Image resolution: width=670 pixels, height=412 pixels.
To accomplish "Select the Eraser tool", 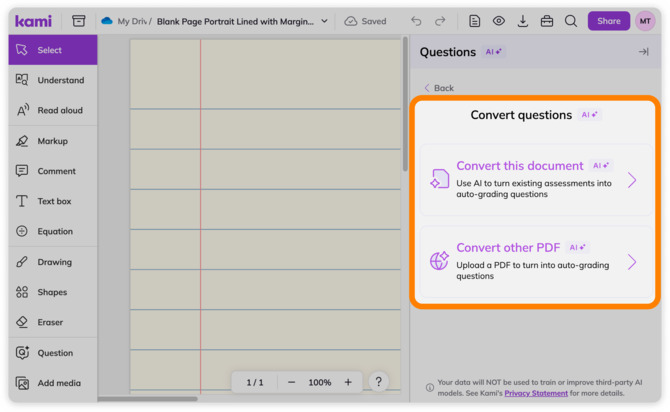I will coord(53,322).
